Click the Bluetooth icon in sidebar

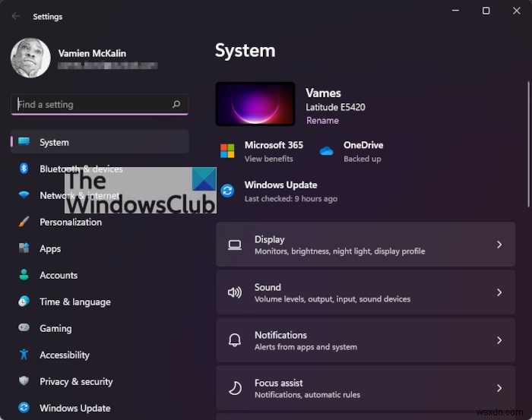click(24, 168)
